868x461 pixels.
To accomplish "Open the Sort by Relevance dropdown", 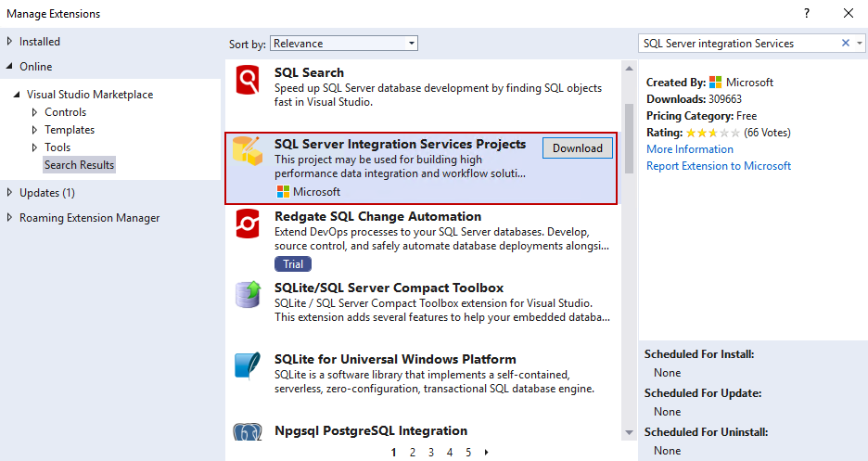I will (x=343, y=44).
